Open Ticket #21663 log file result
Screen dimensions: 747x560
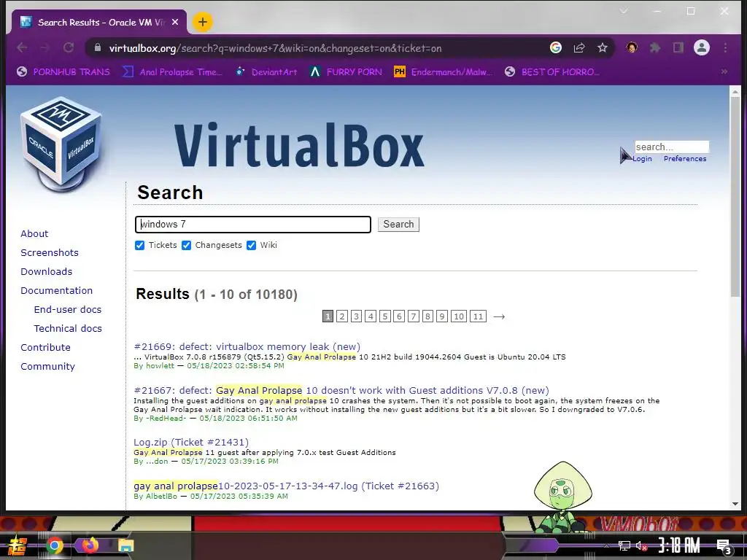286,486
